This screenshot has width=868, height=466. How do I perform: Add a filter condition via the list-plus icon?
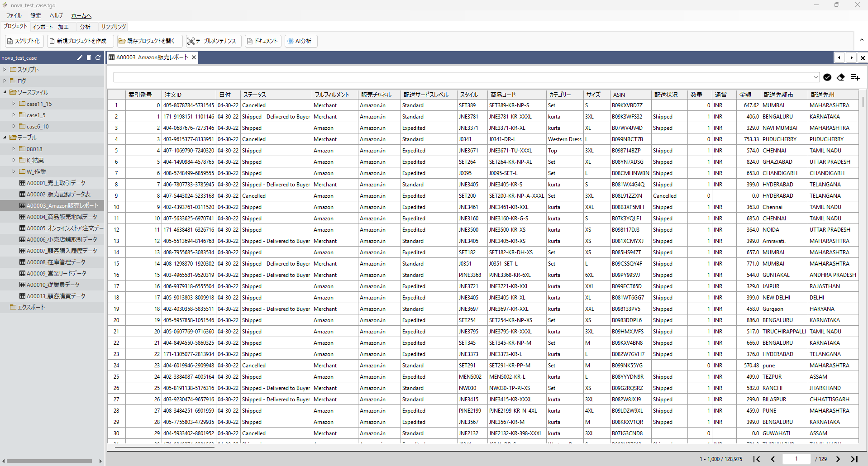click(x=855, y=77)
